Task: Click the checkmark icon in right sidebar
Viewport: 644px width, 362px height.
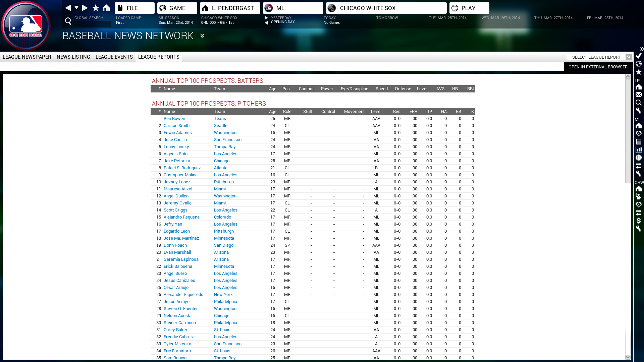Action: point(638,56)
